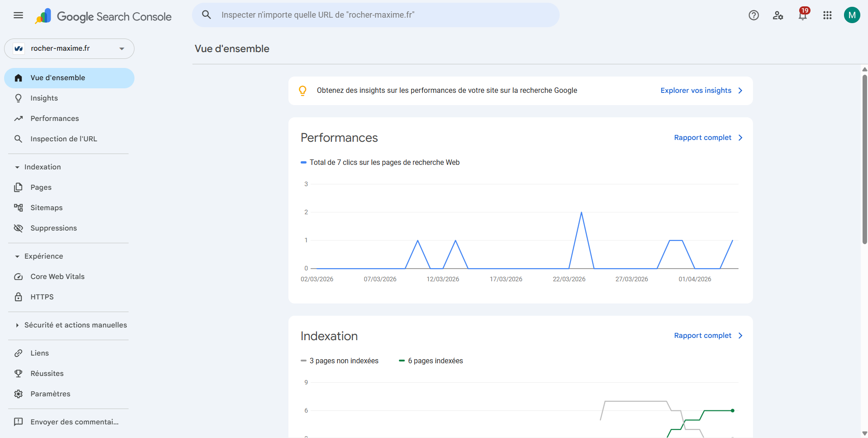Open Rapport complet for Performances
The width and height of the screenshot is (868, 438).
702,137
